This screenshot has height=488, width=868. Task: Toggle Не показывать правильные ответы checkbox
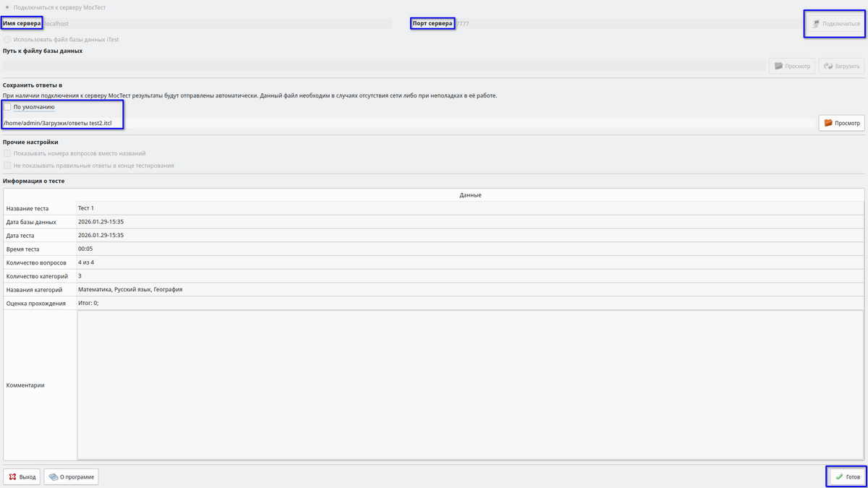click(x=7, y=166)
